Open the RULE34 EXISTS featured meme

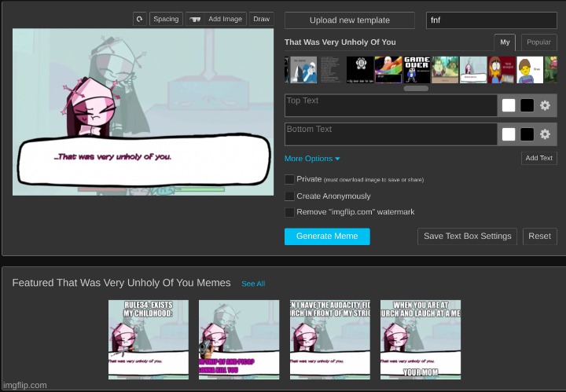(x=149, y=339)
